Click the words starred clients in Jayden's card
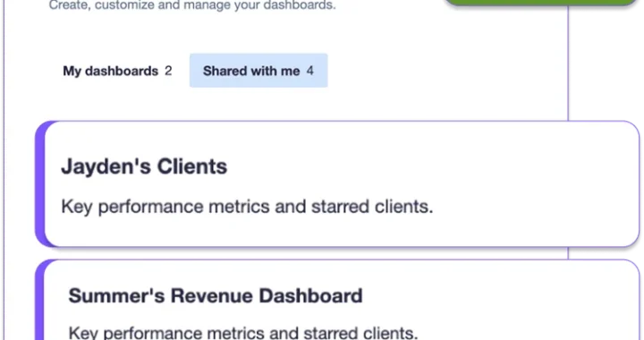 coord(372,206)
